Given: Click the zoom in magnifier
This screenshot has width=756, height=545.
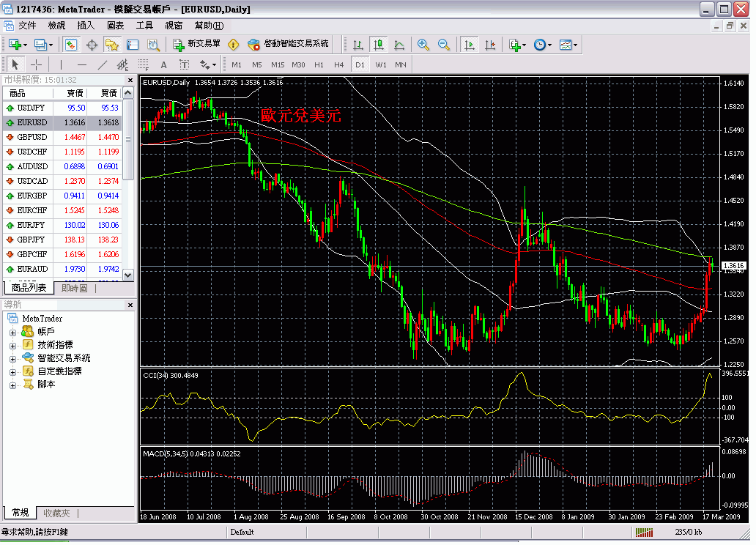Looking at the screenshot, I should point(423,45).
